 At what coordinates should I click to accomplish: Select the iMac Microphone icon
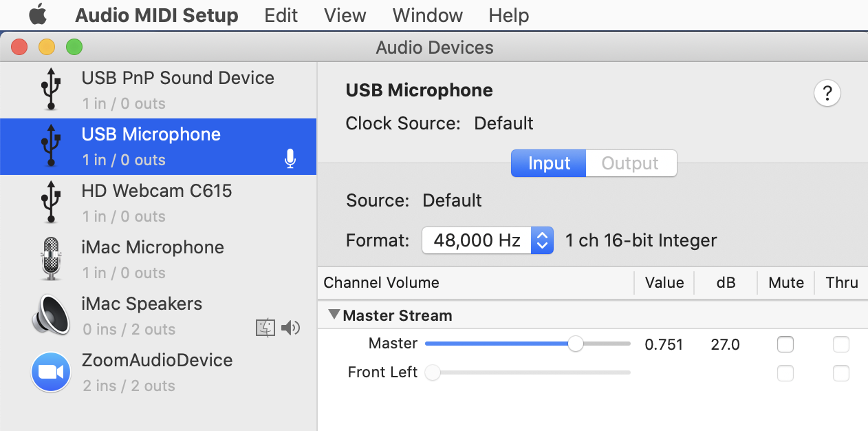tap(50, 259)
